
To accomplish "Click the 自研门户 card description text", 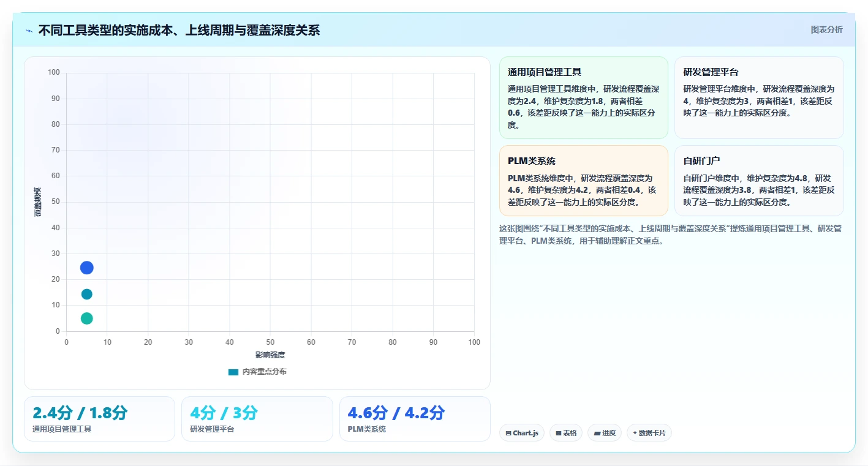I will click(759, 190).
